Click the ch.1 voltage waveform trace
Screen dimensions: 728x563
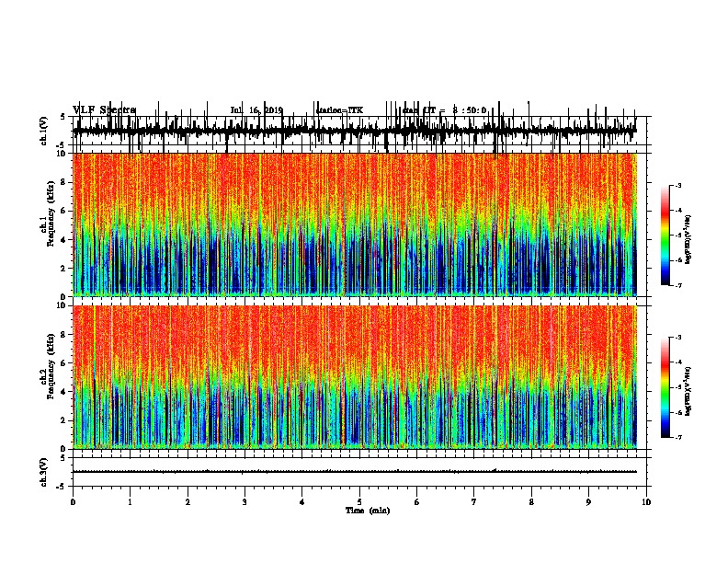(354, 131)
